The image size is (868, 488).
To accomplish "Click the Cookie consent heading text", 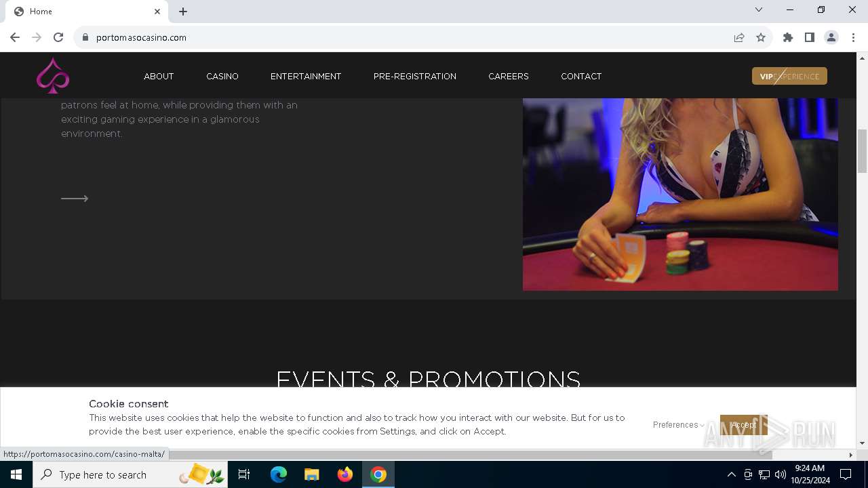I will tap(129, 404).
